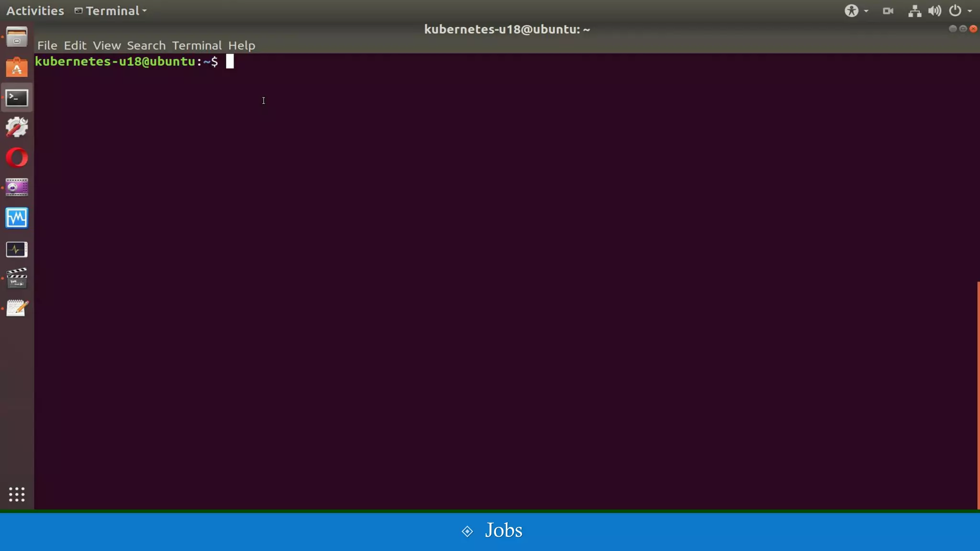The image size is (980, 551).
Task: Launch the clapperboard video editor icon
Action: point(17,278)
